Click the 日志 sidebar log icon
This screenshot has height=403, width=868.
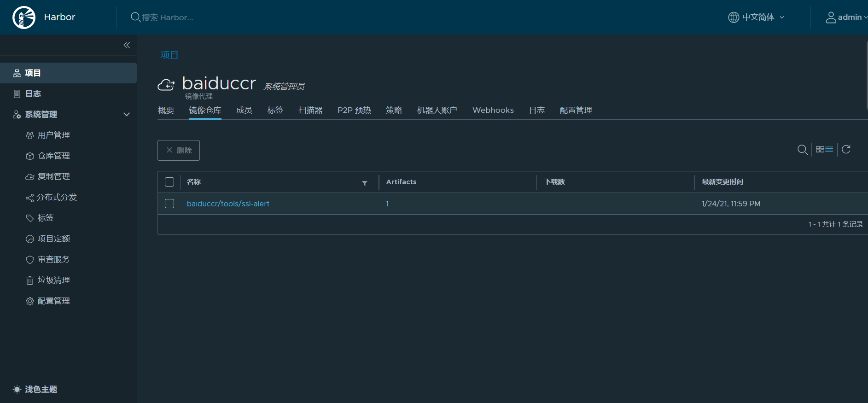17,94
